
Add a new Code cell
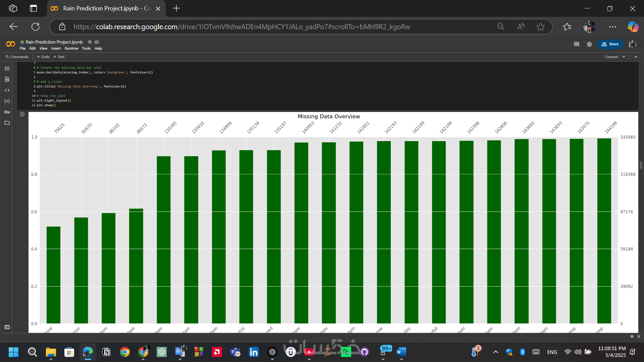pos(43,57)
